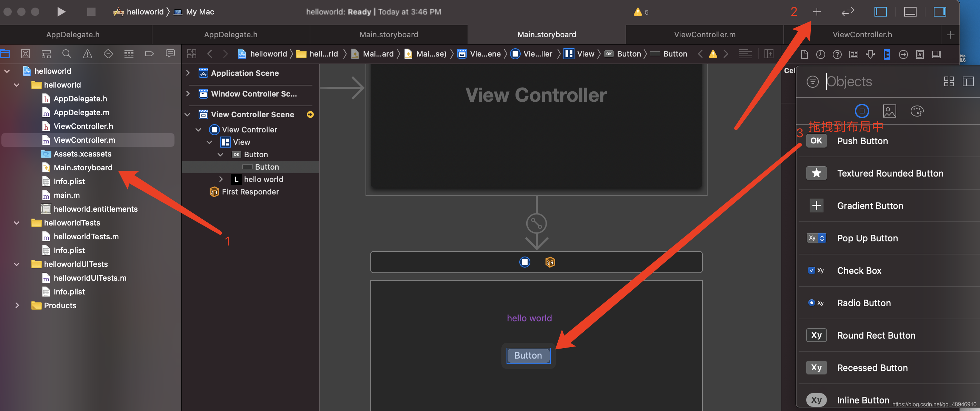Click the related items grid icon in jump bar

point(192,54)
